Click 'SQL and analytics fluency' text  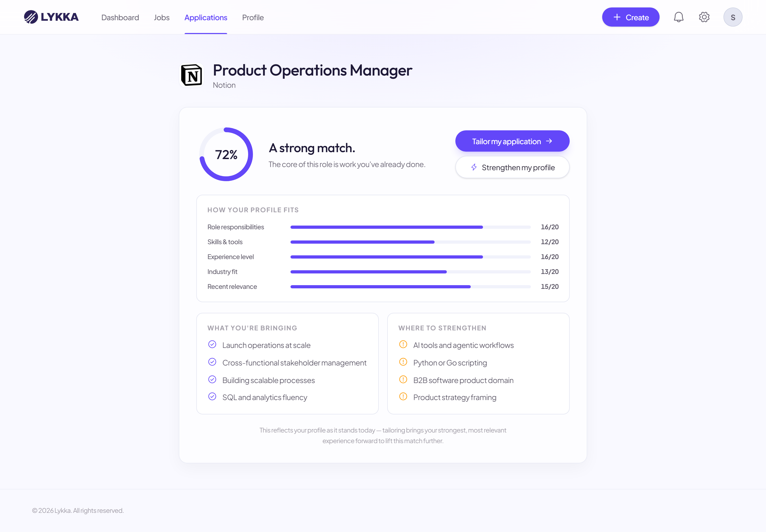pos(264,398)
